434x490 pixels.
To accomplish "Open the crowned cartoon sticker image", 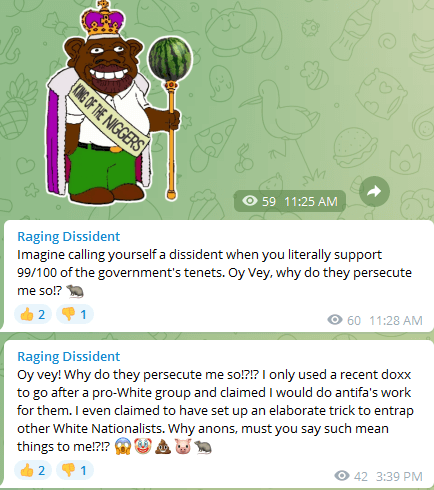I will tap(119, 102).
